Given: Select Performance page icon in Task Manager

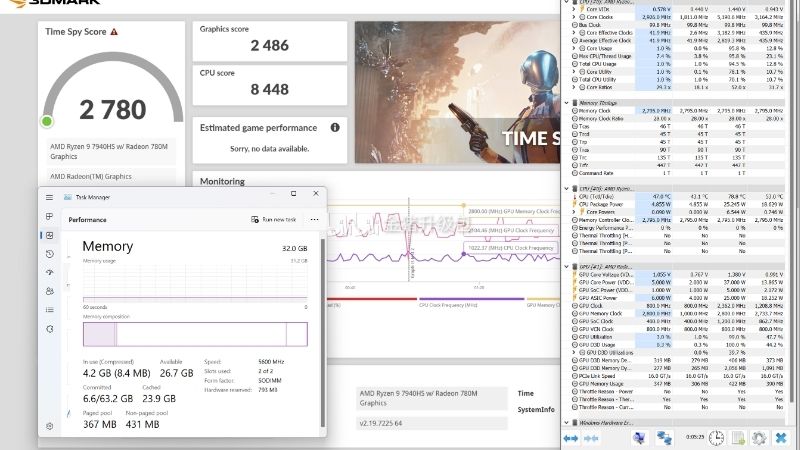Looking at the screenshot, I should tap(49, 235).
